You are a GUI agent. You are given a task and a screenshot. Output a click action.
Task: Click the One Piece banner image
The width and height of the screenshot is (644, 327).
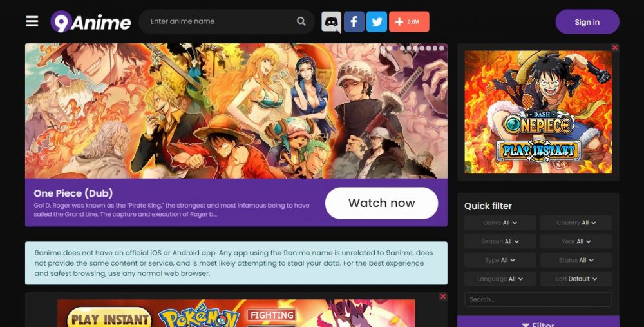click(x=236, y=111)
